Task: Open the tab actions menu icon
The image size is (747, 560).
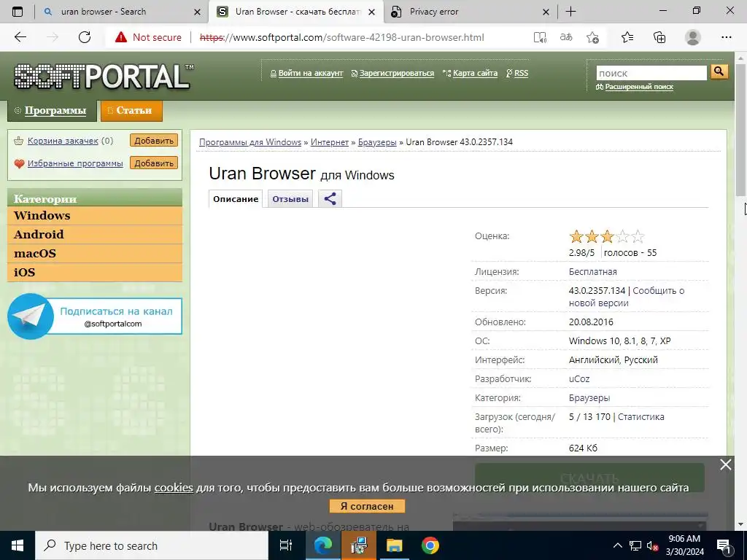Action: click(x=18, y=12)
